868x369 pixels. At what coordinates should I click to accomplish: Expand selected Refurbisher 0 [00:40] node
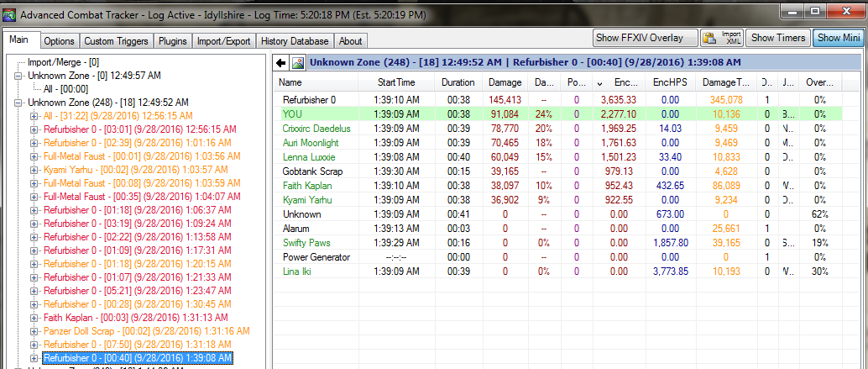pyautogui.click(x=34, y=358)
